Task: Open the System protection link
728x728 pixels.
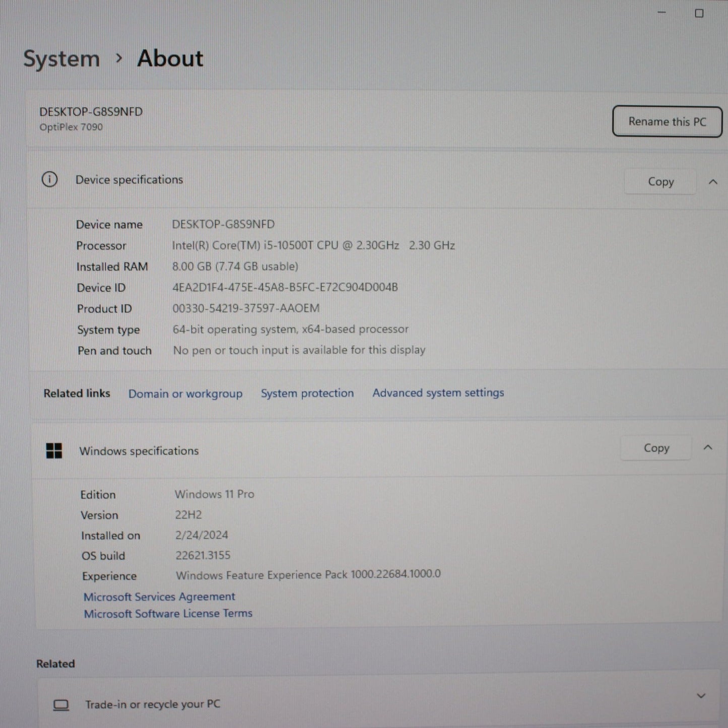Action: tap(307, 393)
